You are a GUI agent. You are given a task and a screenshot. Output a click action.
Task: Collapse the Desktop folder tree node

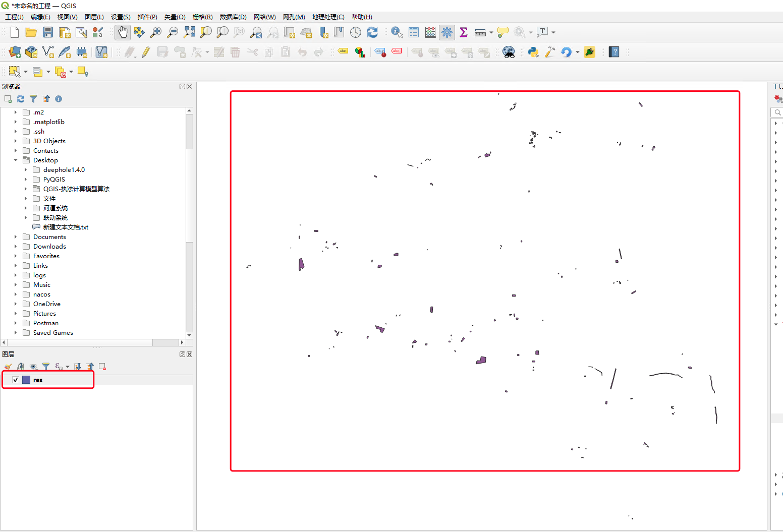pos(16,160)
